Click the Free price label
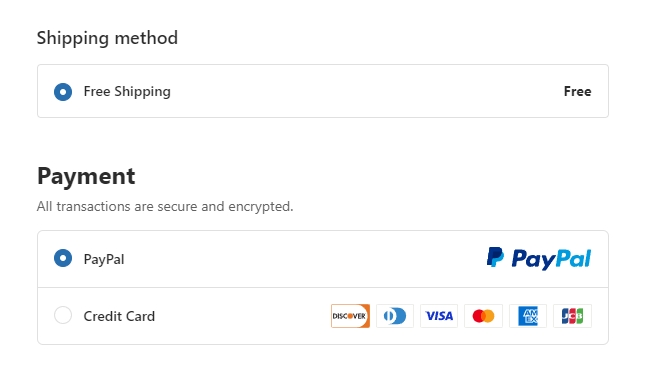664x367 pixels. pyautogui.click(x=577, y=91)
